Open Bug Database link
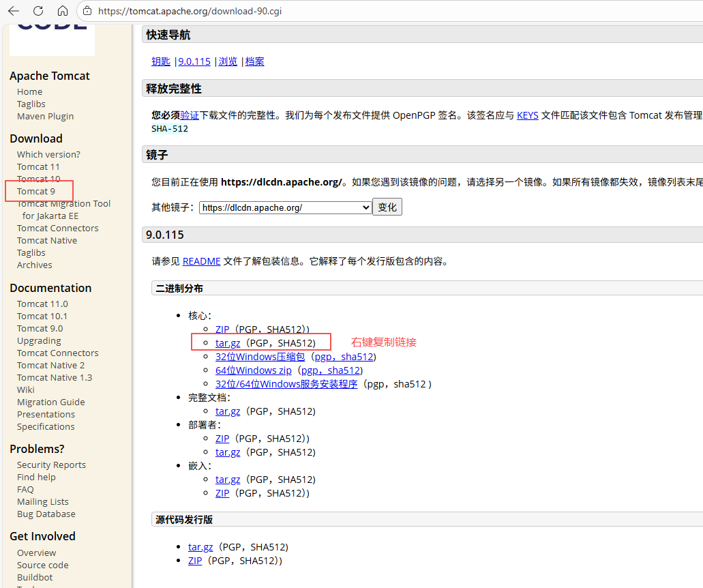Viewport: 703px width, 588px height. pyautogui.click(x=46, y=514)
